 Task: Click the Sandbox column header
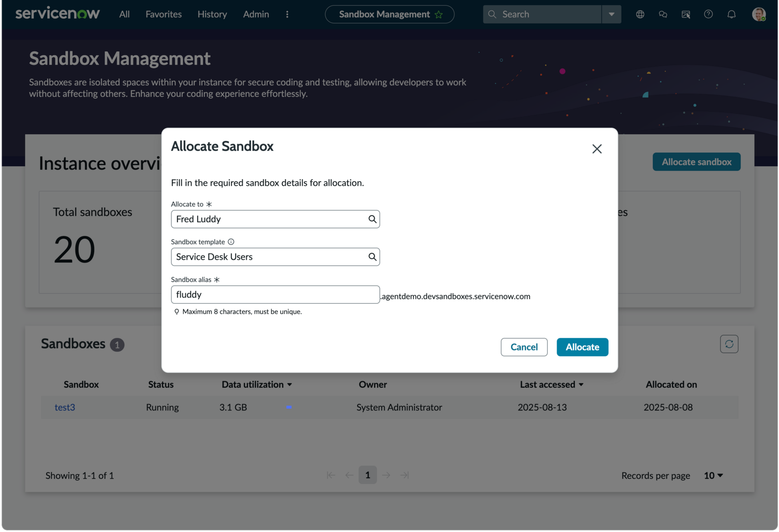click(81, 384)
